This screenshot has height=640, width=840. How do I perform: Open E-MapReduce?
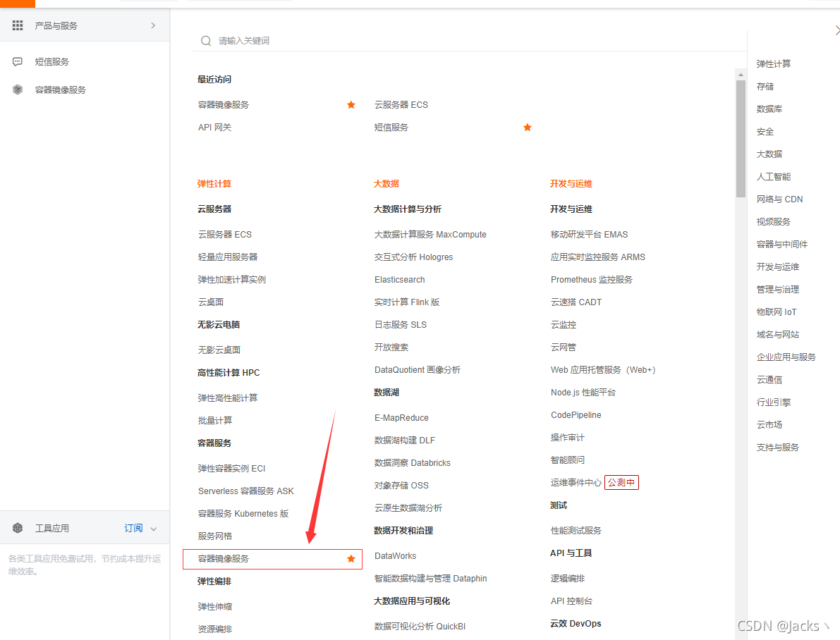point(401,417)
